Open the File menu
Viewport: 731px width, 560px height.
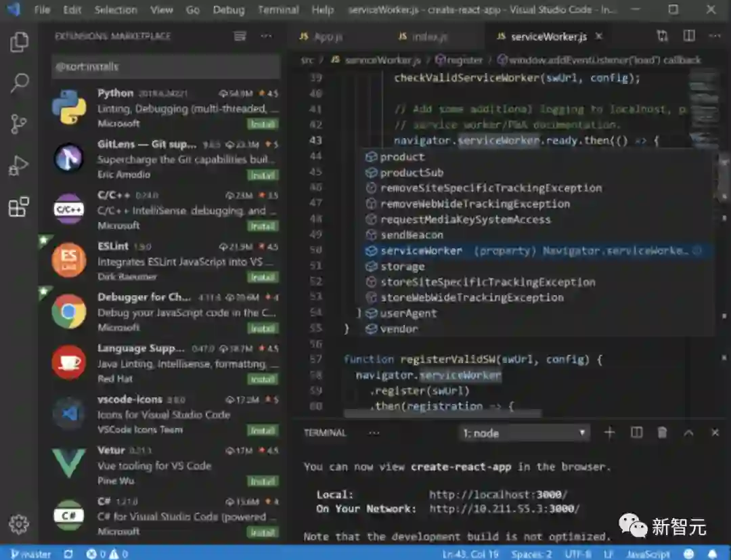[x=42, y=9]
